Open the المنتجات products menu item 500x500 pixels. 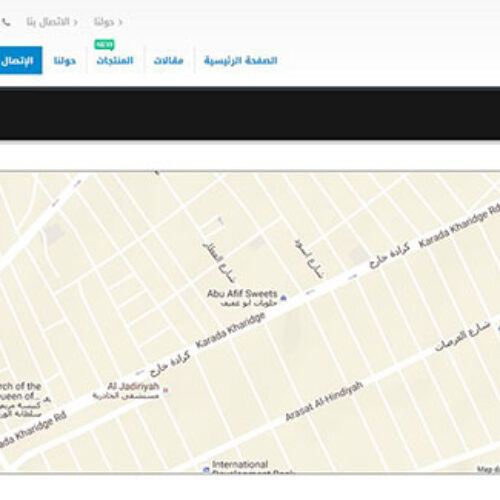pyautogui.click(x=115, y=60)
